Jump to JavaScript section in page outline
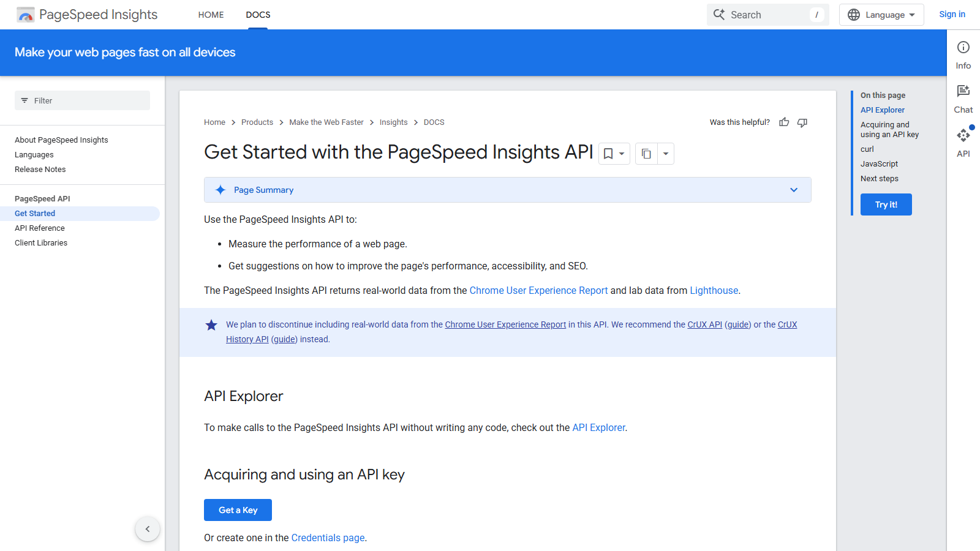Viewport: 980px width, 551px height. coord(879,164)
